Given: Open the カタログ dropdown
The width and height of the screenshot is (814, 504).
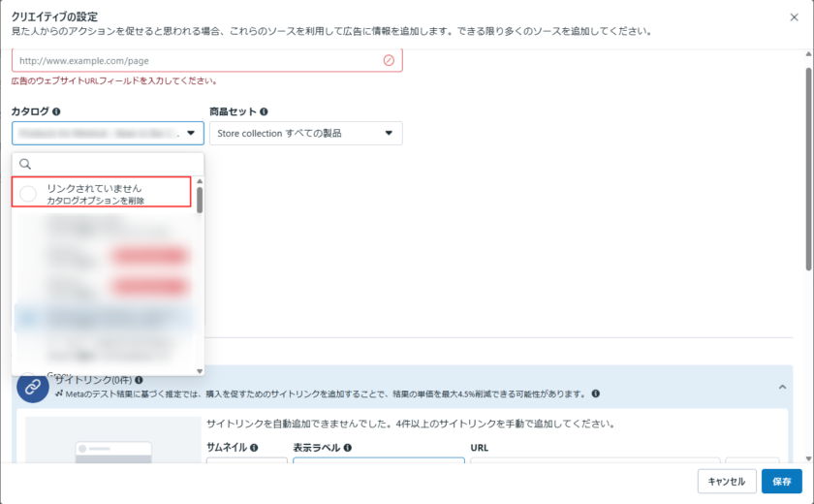Looking at the screenshot, I should (x=108, y=133).
